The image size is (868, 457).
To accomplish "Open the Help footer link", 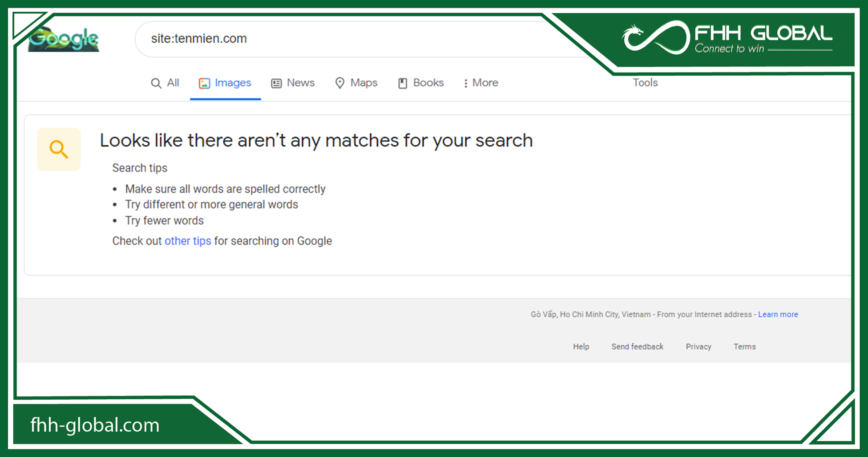I will coord(581,347).
